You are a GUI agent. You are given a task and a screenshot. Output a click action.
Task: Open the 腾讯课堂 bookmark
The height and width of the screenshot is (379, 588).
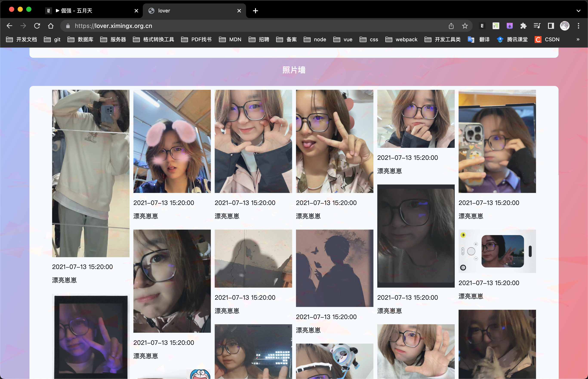tap(512, 39)
